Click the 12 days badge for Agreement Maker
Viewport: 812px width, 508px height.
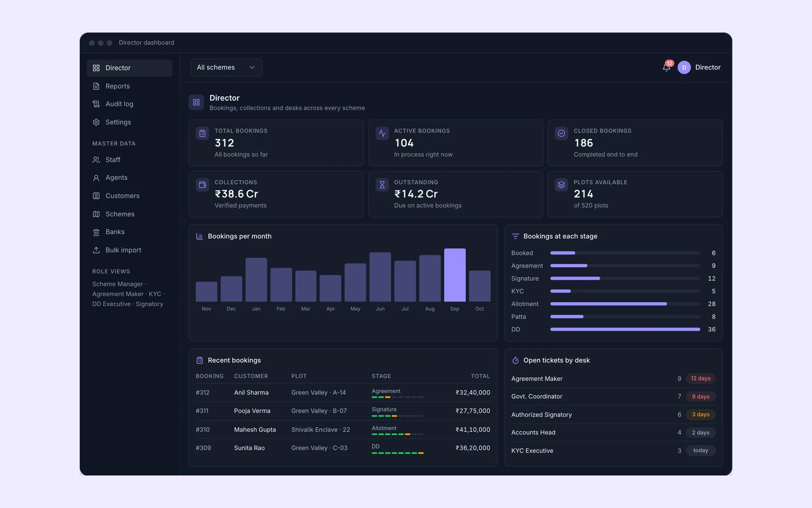(701, 378)
